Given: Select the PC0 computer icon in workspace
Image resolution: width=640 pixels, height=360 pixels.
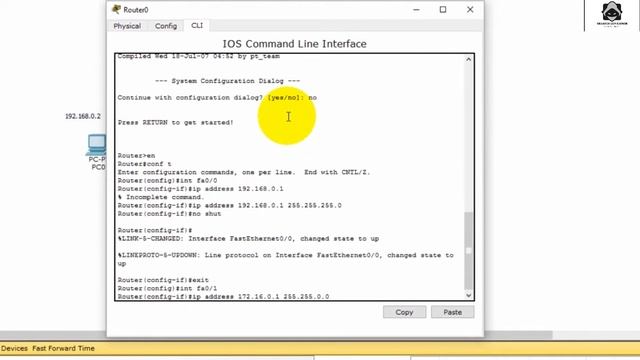Looking at the screenshot, I should (97, 145).
